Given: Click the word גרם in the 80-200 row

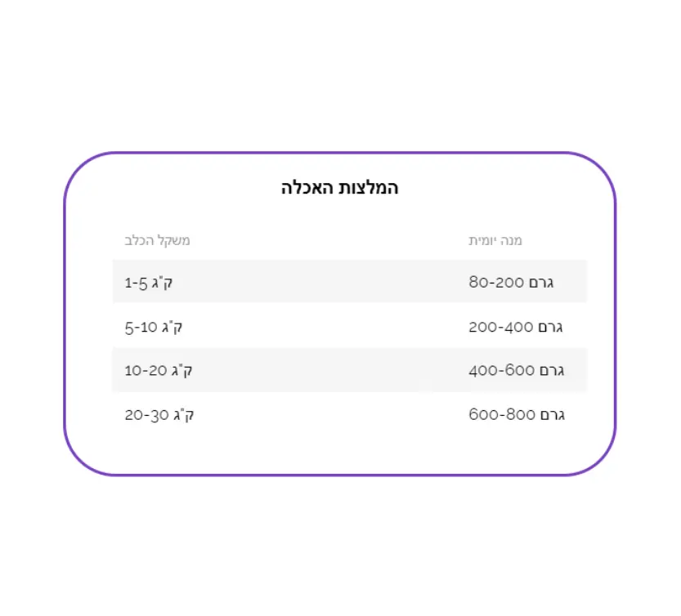Looking at the screenshot, I should [x=541, y=283].
